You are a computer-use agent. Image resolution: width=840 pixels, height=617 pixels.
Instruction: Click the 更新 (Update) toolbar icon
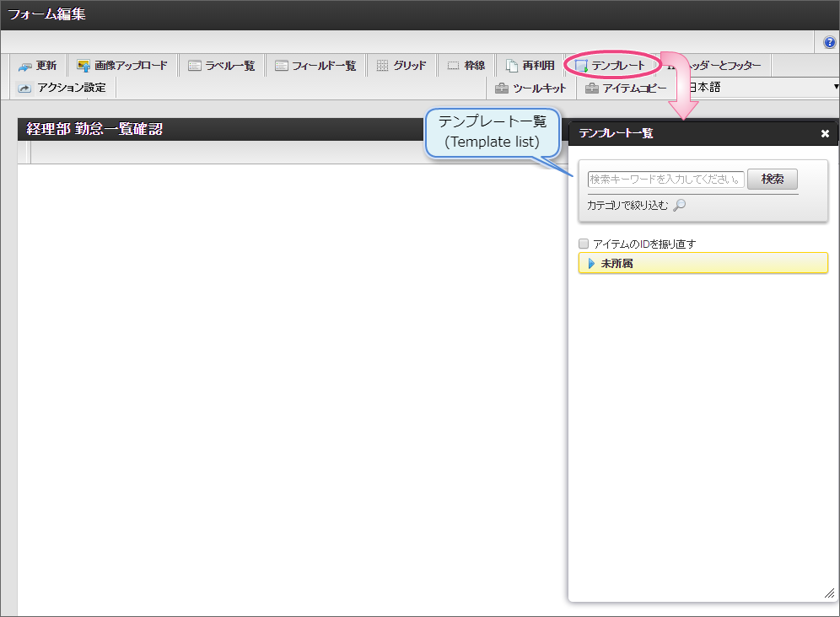[38, 66]
